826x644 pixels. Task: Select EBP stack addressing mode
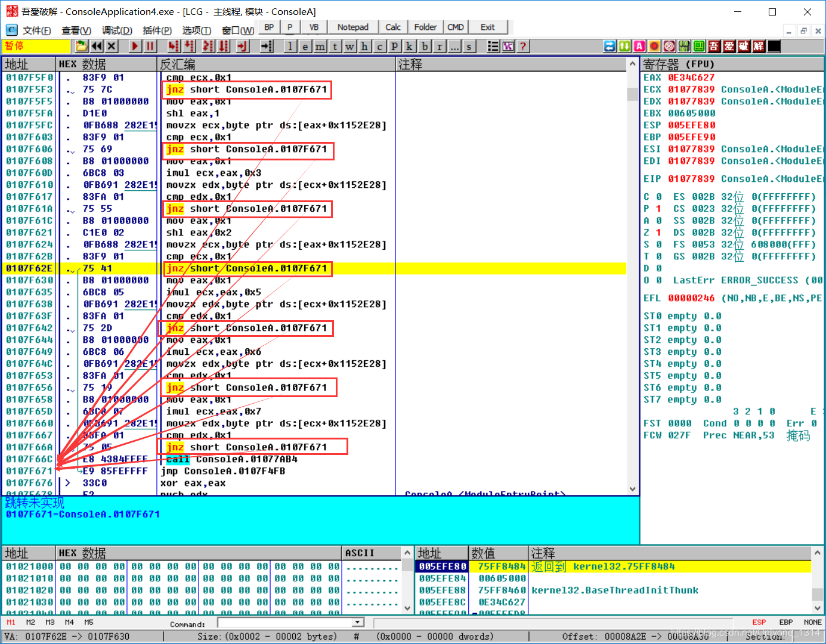[786, 623]
